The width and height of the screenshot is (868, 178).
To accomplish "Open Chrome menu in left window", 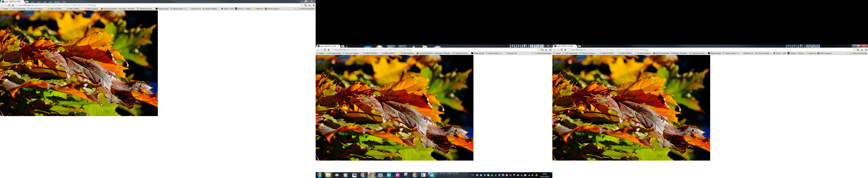I will 314,5.
